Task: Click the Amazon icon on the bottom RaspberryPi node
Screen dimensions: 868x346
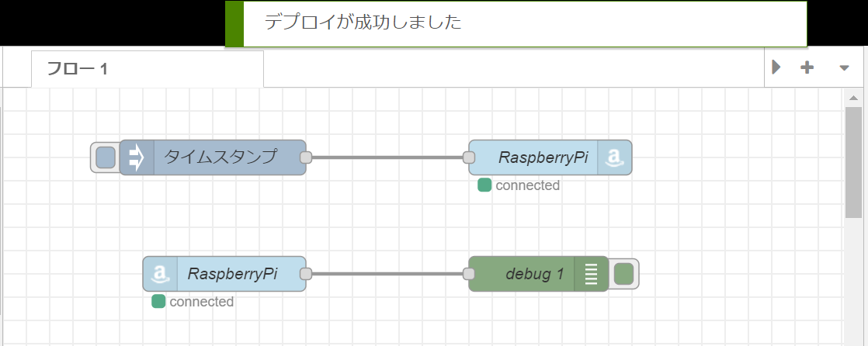Action: [160, 274]
